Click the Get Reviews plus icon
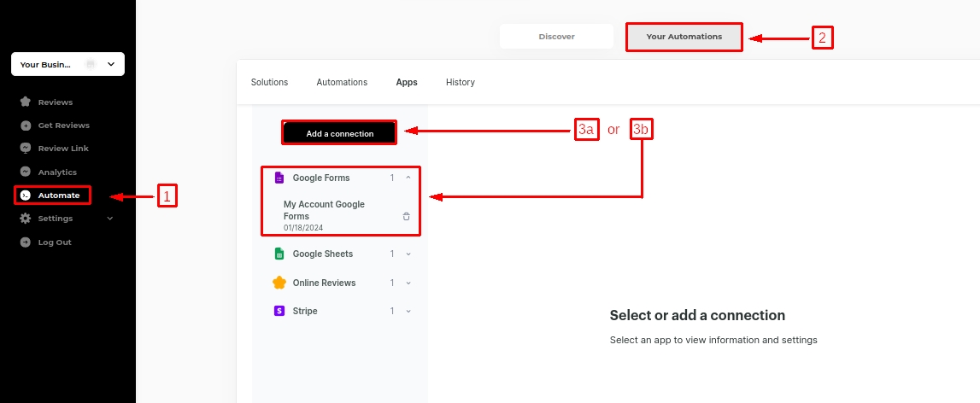Screen dimensions: 980x403 [26, 126]
